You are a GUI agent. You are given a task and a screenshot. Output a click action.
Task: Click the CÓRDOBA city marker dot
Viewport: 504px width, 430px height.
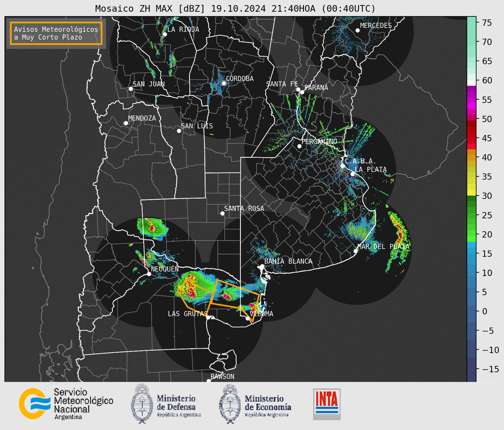pos(224,83)
